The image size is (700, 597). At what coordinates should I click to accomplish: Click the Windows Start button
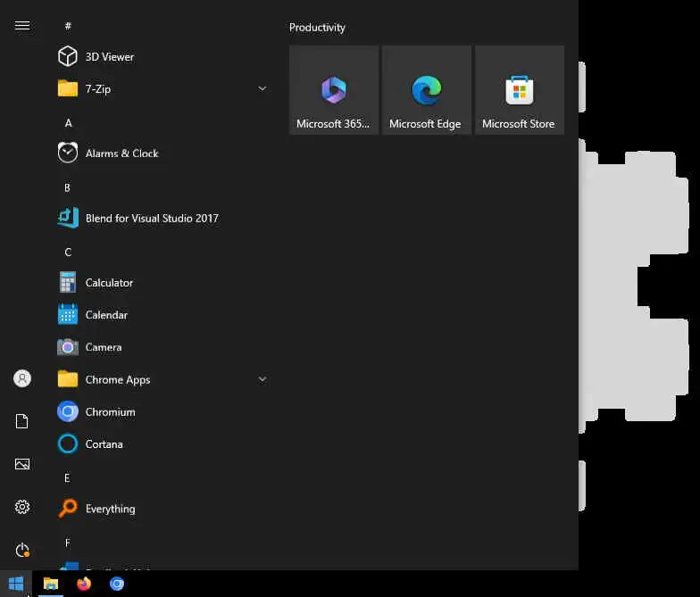pos(16,584)
